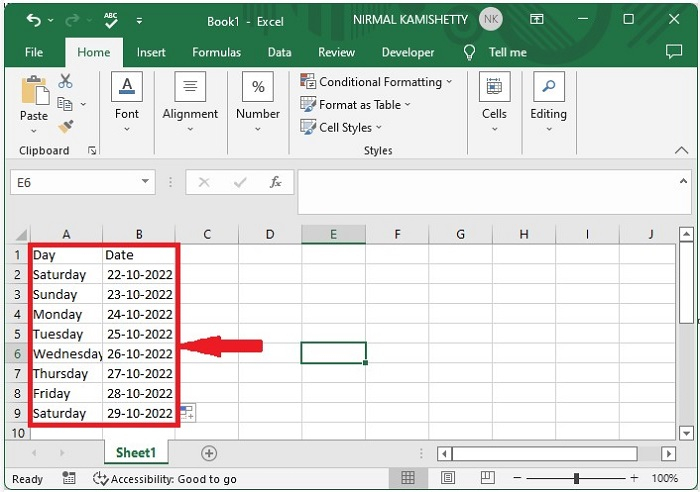Switch to the Insert ribbon tab
Screen dimensions: 700x492
click(x=151, y=52)
